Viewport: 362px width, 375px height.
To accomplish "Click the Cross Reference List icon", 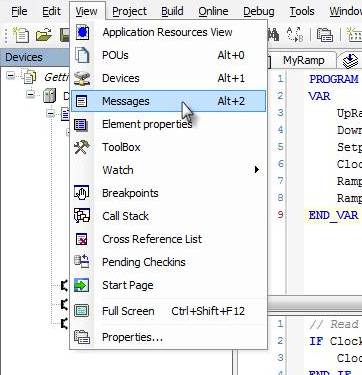I will (82, 239).
